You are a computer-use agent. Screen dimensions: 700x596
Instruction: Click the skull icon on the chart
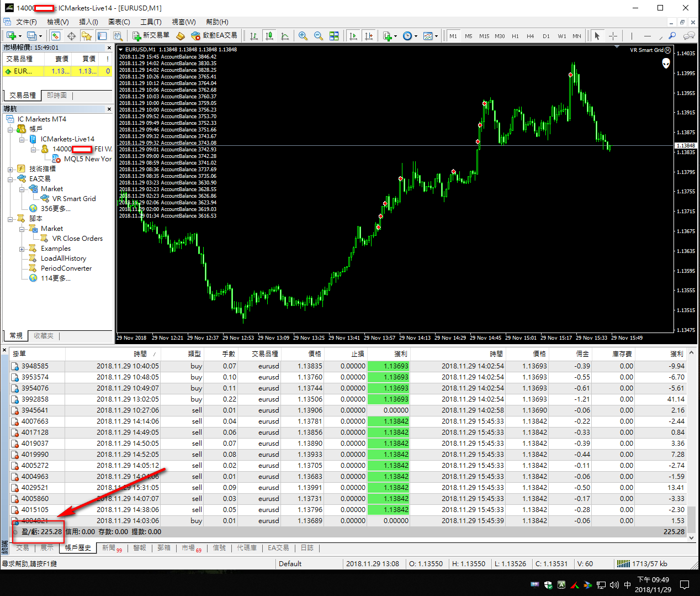click(666, 64)
